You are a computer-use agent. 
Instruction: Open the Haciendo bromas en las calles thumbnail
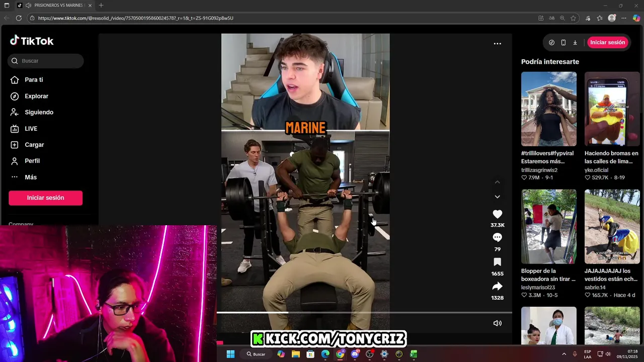(x=612, y=109)
